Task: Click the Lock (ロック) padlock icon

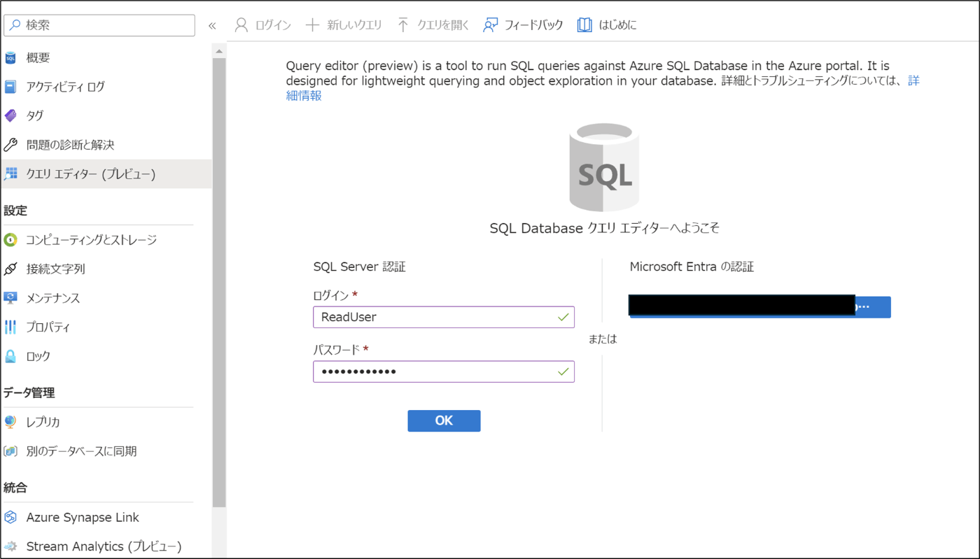Action: pos(10,356)
